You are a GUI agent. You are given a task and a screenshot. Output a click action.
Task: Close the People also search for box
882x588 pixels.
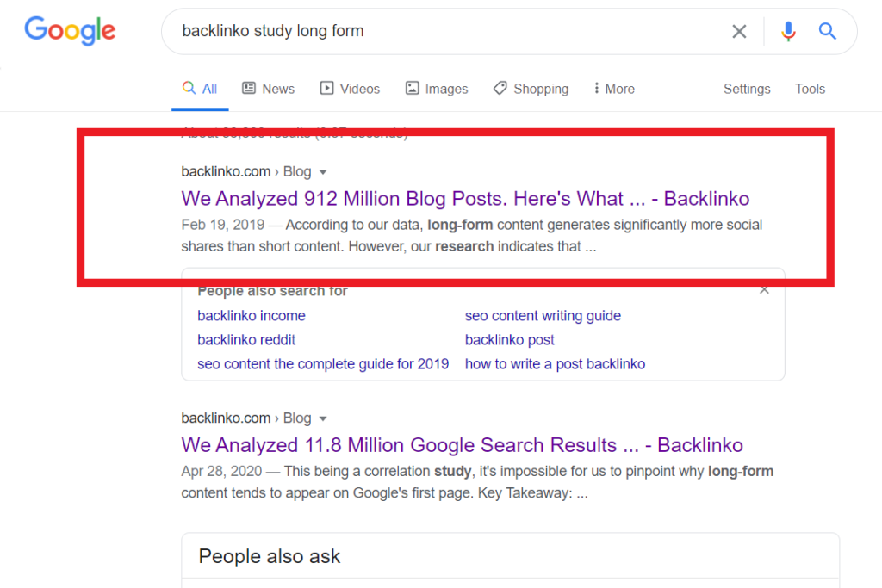(x=764, y=291)
